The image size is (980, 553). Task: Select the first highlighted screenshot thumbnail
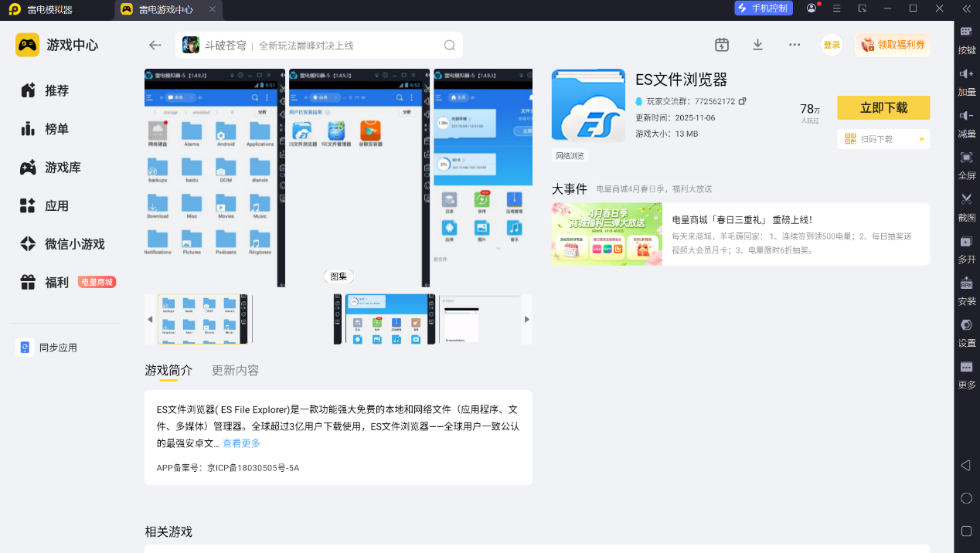[203, 319]
